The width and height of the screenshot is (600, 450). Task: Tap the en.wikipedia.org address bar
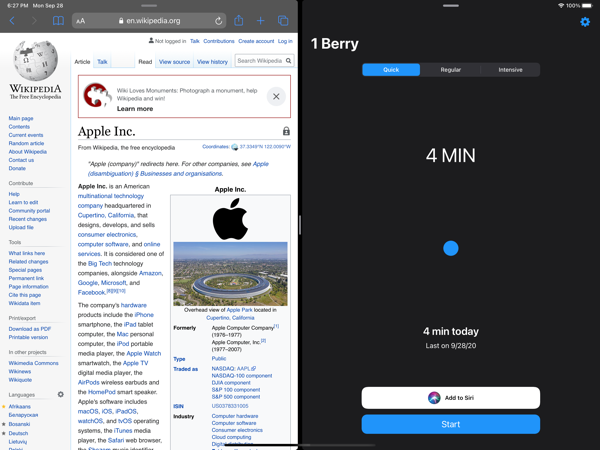click(149, 21)
